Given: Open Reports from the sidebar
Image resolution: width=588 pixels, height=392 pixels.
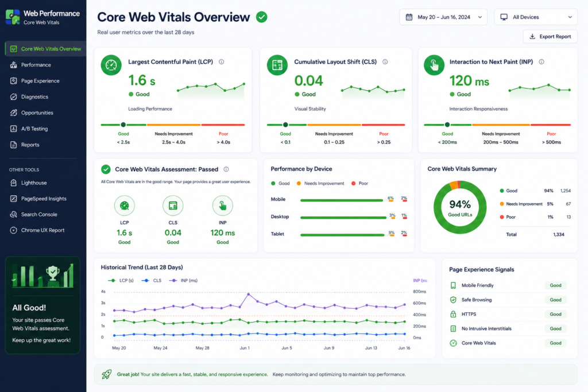Looking at the screenshot, I should [x=30, y=145].
